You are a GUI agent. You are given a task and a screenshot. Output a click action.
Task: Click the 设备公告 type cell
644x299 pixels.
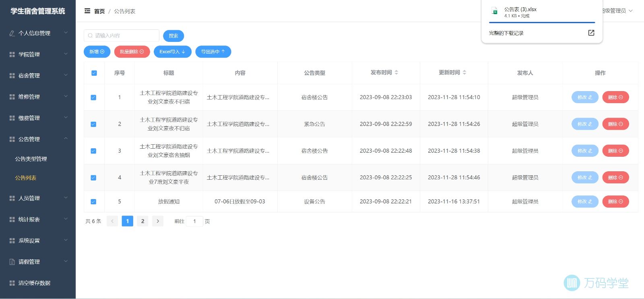pyautogui.click(x=314, y=201)
